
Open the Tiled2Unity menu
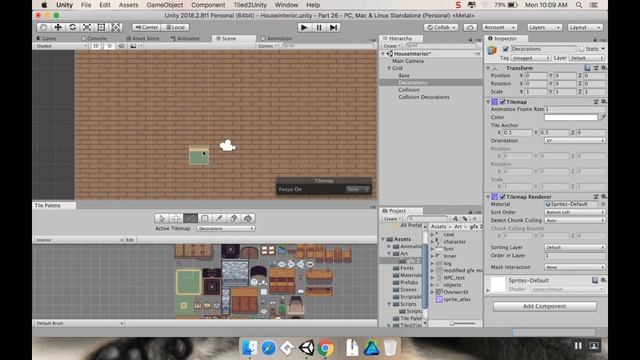click(250, 5)
